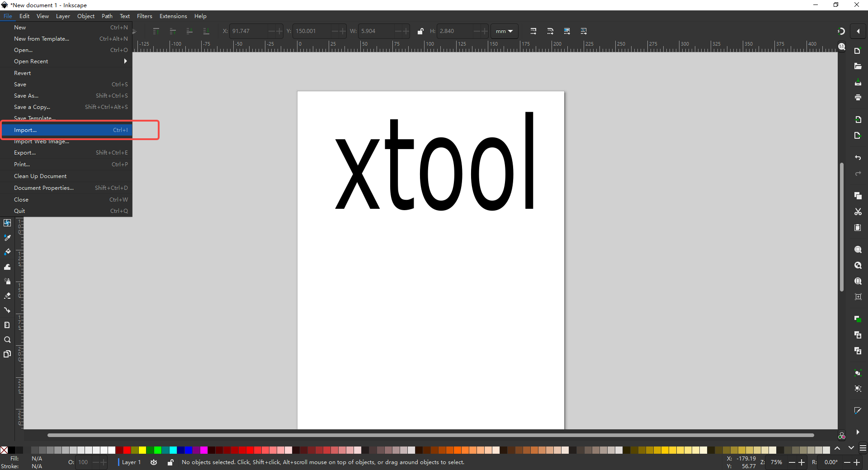The image size is (868, 470).
Task: Show next palette row down arrow
Action: [851, 448]
